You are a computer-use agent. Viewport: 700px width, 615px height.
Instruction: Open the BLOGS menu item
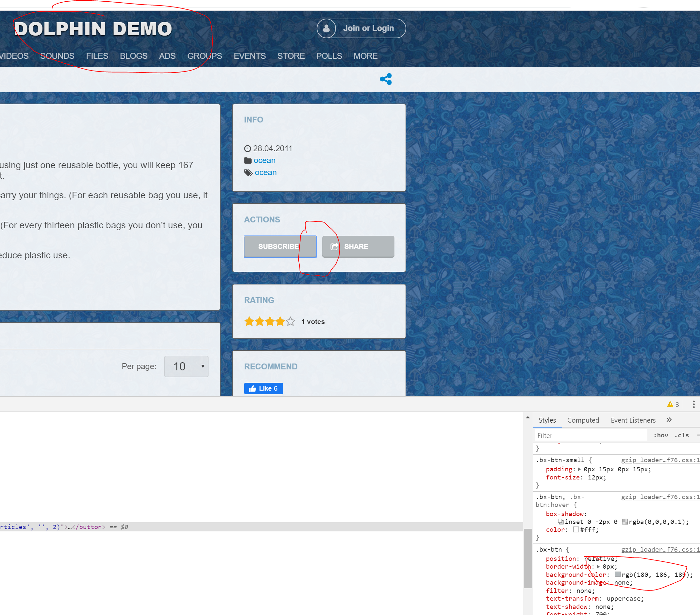coord(134,56)
